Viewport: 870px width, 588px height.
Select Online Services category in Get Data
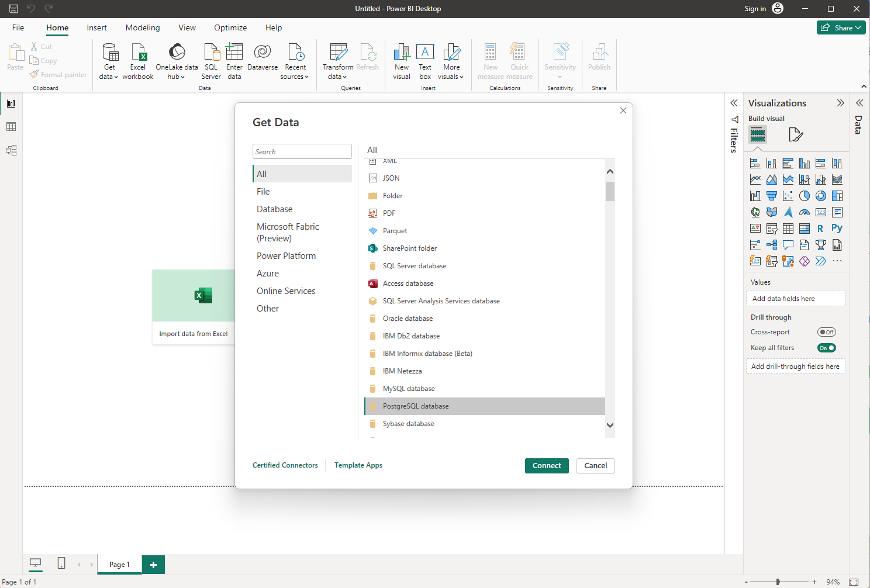coord(302,291)
